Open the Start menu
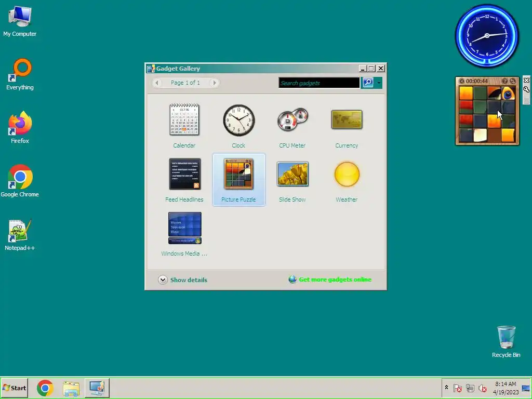This screenshot has height=399, width=532. 14,388
